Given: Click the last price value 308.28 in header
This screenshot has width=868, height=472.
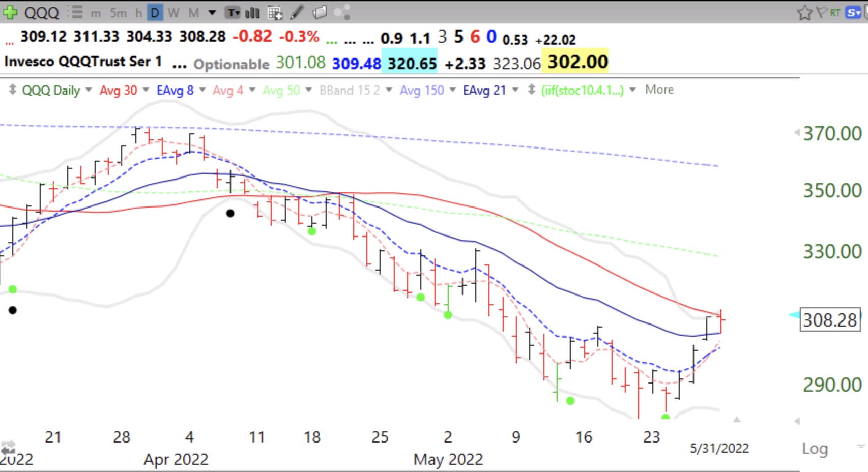Looking at the screenshot, I should (202, 37).
